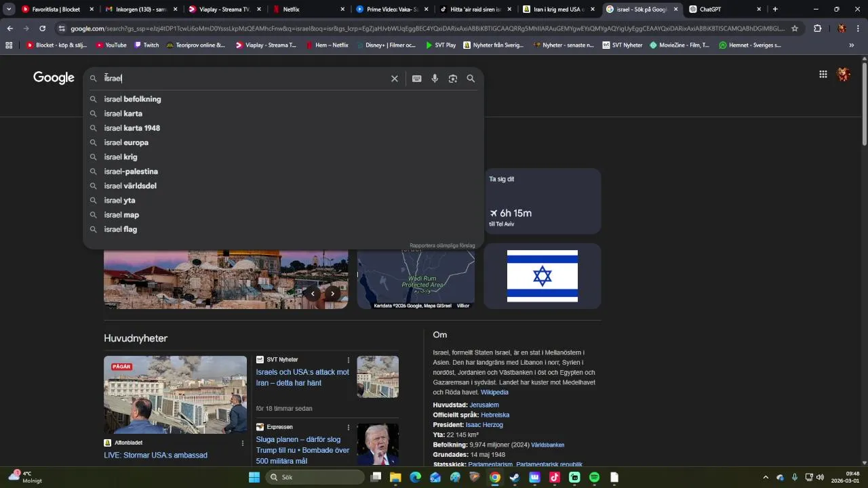Image resolution: width=868 pixels, height=488 pixels.
Task: Click the Israel flag image
Action: (542, 276)
